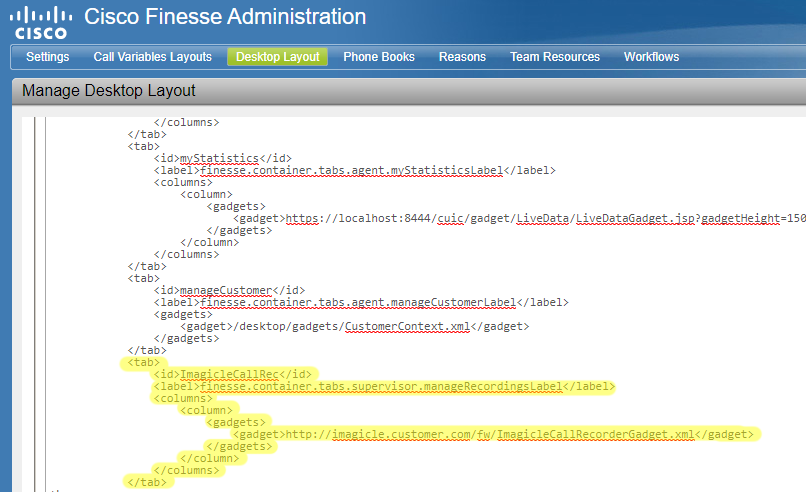Open the Workflows tab
The image size is (806, 492).
pos(651,57)
